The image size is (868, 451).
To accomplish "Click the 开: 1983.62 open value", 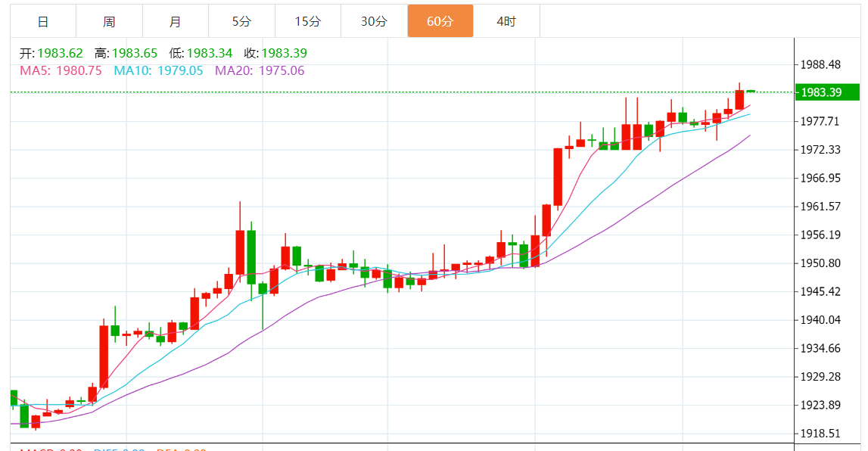I will click(51, 53).
